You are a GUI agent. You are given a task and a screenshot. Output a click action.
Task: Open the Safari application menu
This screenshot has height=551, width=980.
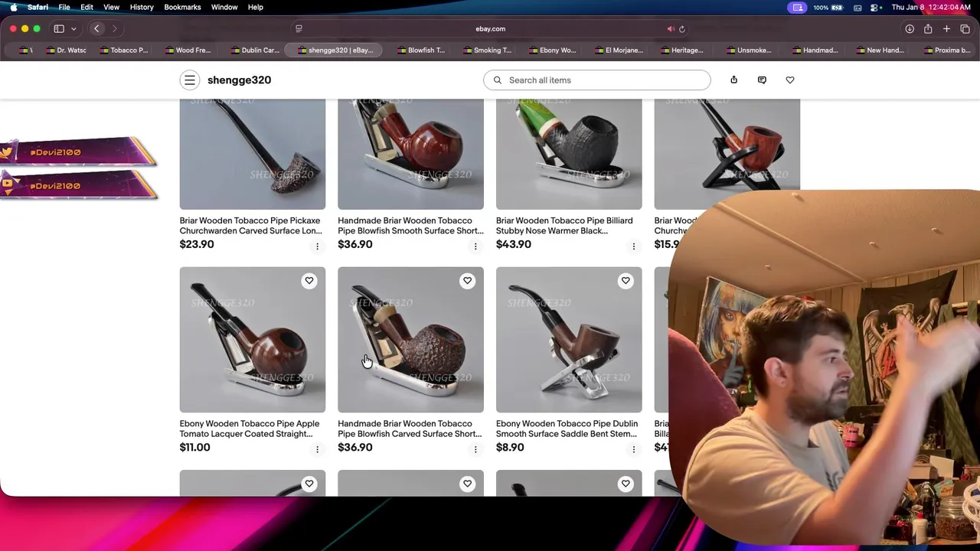pos(38,7)
